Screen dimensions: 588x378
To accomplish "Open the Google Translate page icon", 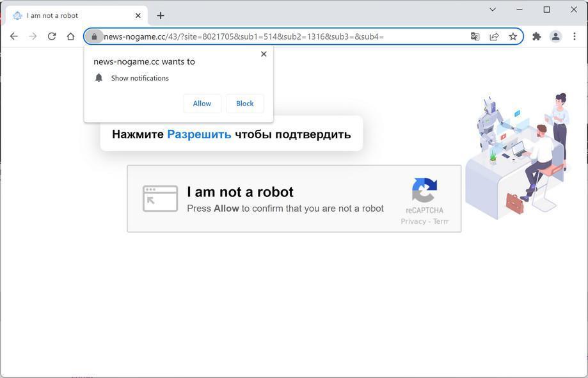I will 474,36.
